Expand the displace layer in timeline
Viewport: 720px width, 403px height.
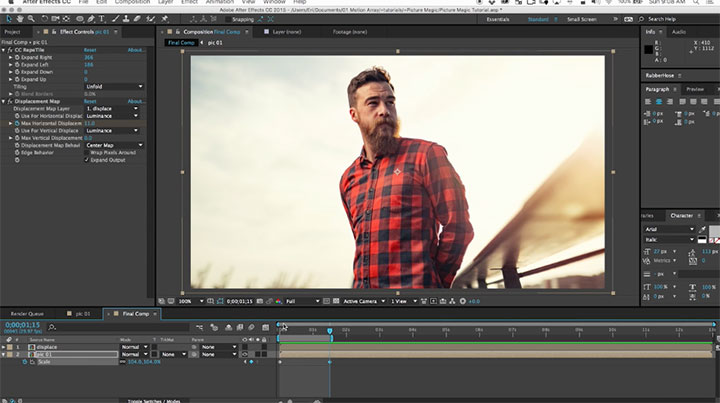4,347
